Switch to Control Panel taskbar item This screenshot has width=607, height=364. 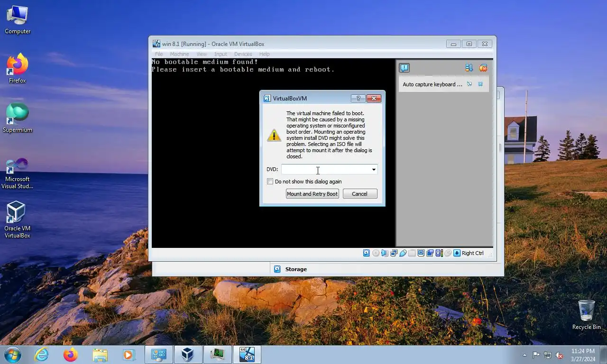pyautogui.click(x=158, y=355)
